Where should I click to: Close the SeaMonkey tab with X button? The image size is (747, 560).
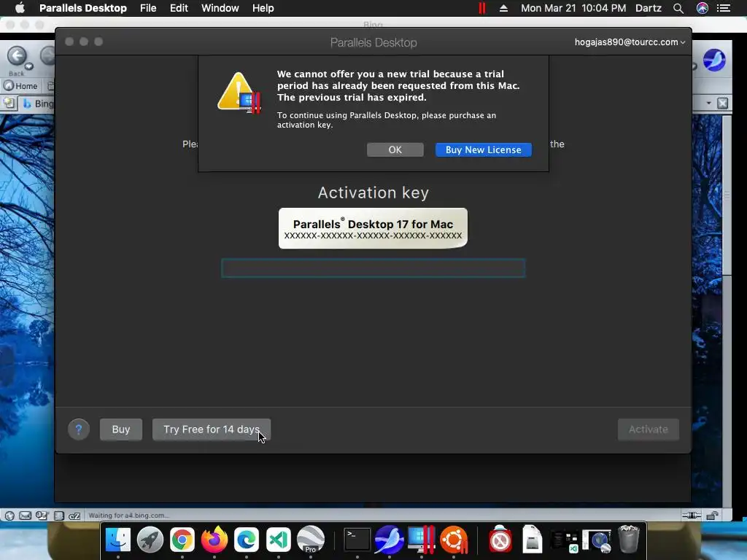(723, 104)
